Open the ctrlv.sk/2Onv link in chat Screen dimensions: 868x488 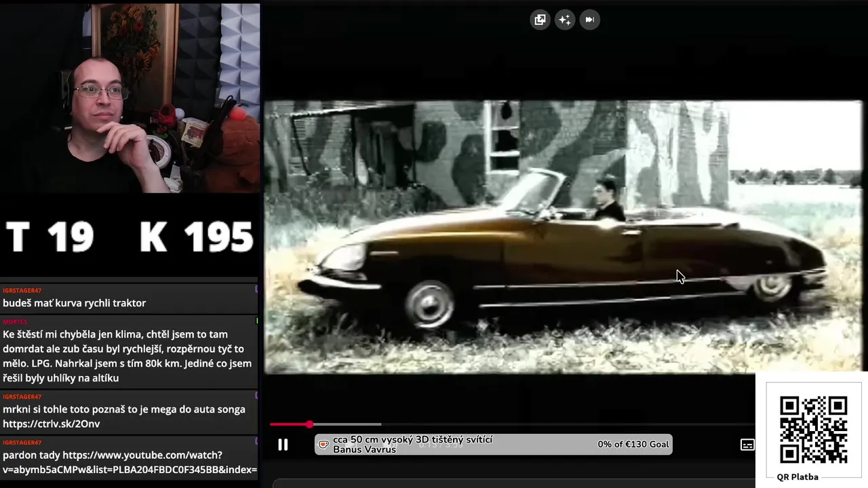click(x=51, y=424)
